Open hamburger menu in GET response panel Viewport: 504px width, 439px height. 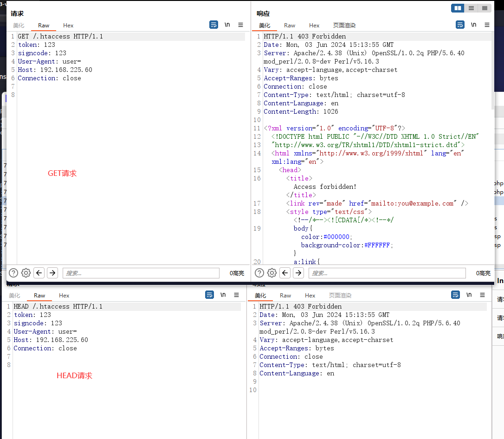[487, 25]
